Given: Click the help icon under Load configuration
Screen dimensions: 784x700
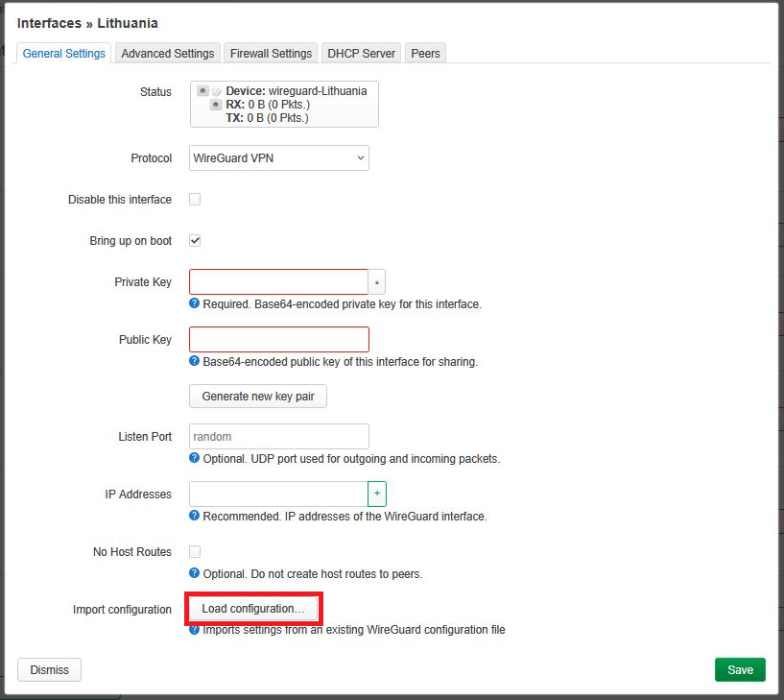Looking at the screenshot, I should point(195,630).
